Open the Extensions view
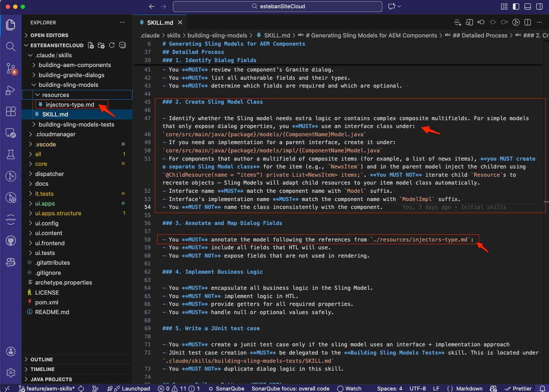The image size is (549, 392). (x=10, y=111)
